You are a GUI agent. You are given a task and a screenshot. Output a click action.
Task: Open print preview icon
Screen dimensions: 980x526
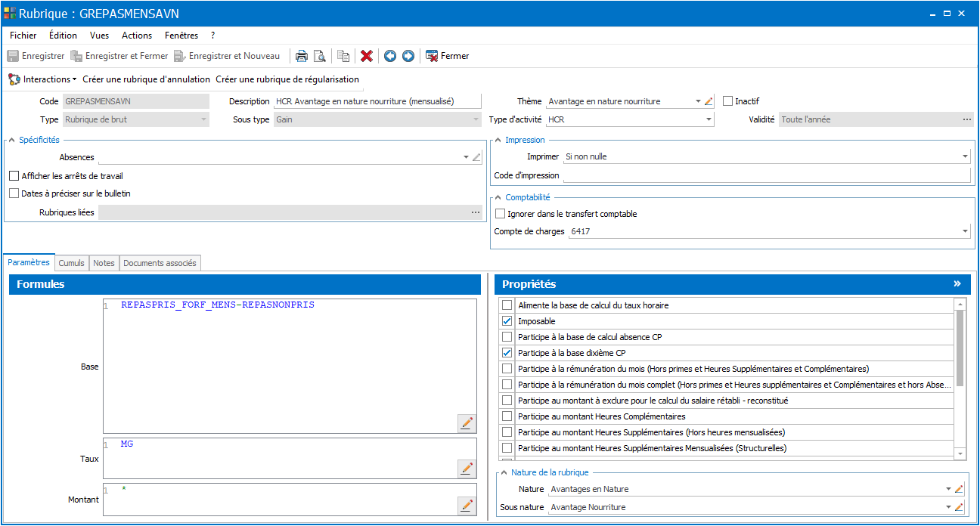coord(320,56)
